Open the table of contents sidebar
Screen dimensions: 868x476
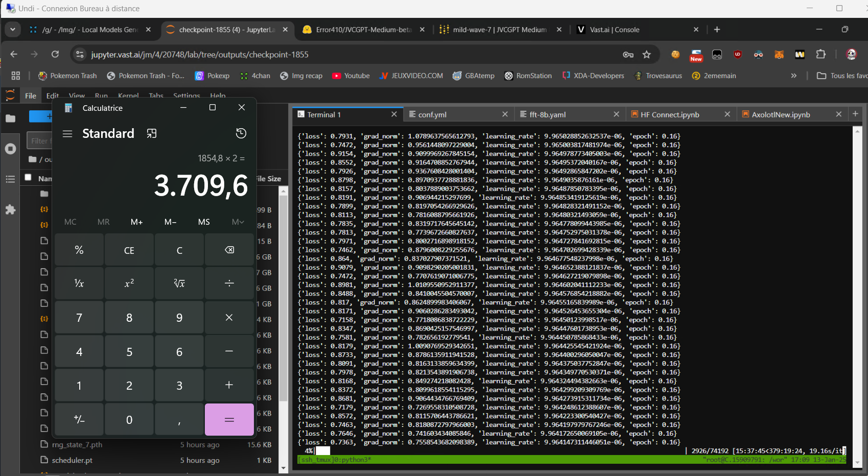10,179
